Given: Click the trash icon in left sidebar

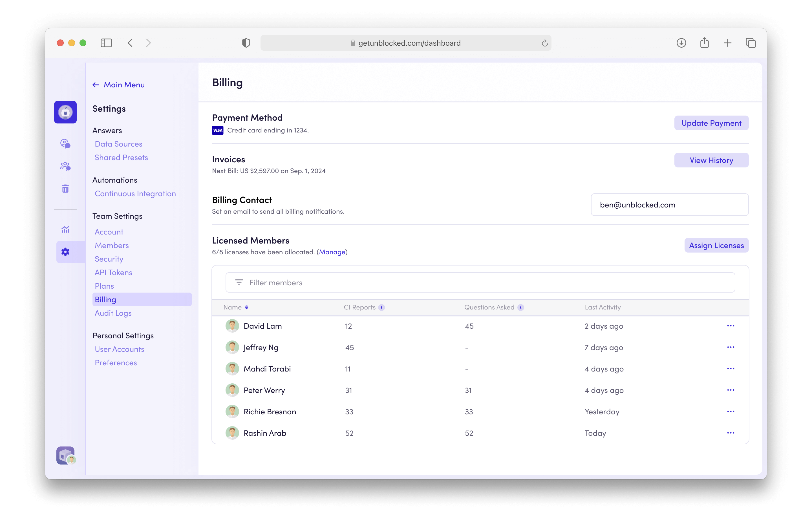Looking at the screenshot, I should pyautogui.click(x=65, y=188).
